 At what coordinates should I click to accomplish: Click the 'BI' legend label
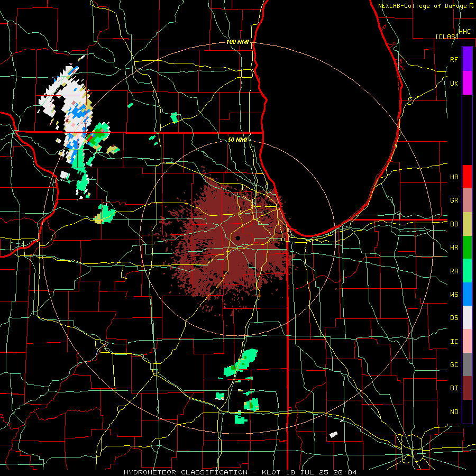pos(454,388)
